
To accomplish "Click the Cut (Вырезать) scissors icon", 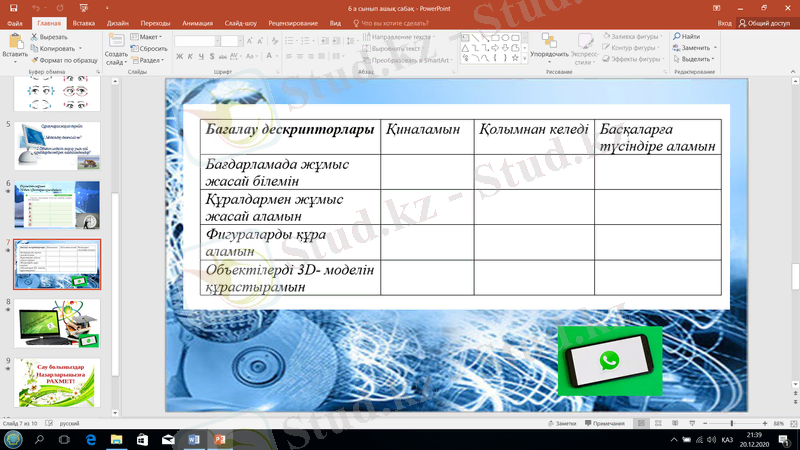I will (x=33, y=37).
